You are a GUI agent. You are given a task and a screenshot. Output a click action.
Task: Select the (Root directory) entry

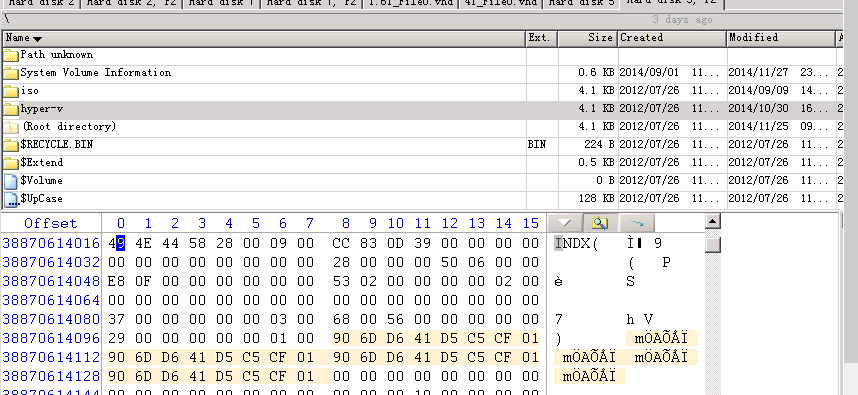pos(69,127)
